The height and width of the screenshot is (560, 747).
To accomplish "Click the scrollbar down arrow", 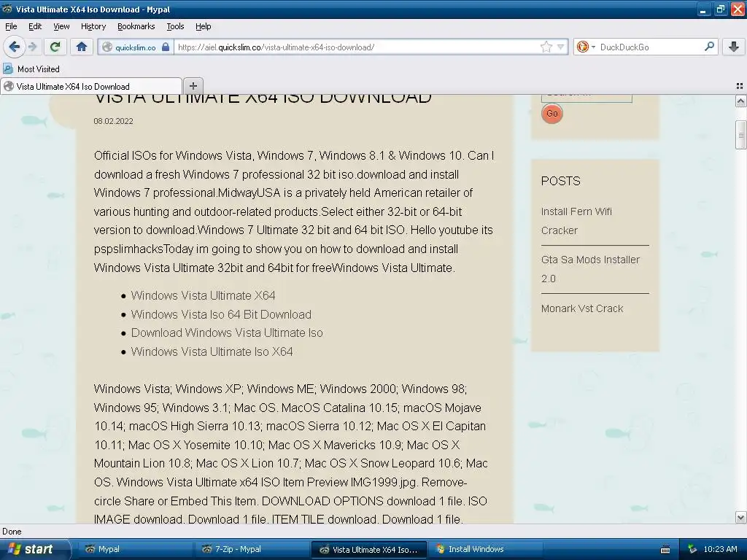I will pos(740,518).
